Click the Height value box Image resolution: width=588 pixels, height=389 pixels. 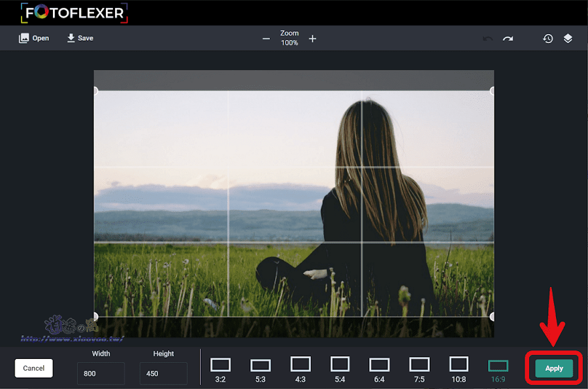tap(163, 373)
